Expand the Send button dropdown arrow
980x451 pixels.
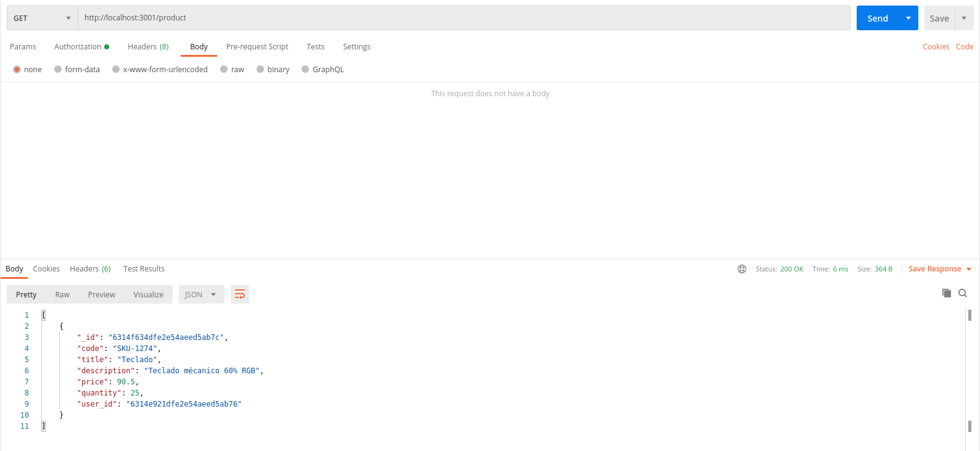tap(908, 18)
